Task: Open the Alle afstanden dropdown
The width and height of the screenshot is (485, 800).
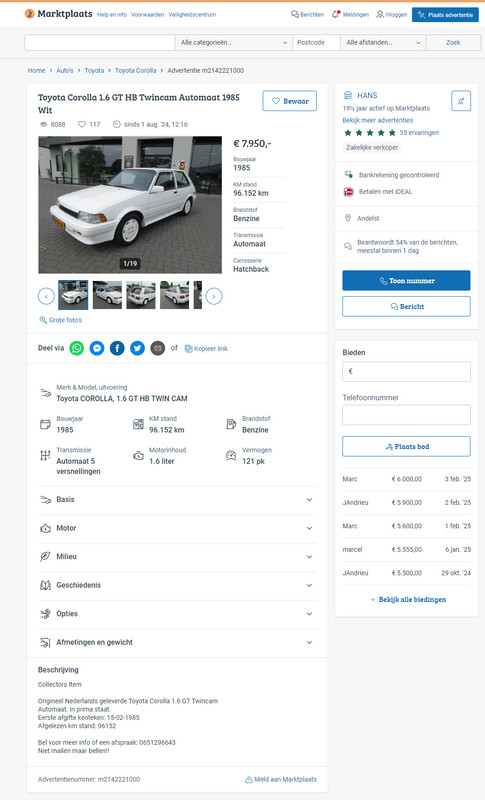Action: [383, 42]
